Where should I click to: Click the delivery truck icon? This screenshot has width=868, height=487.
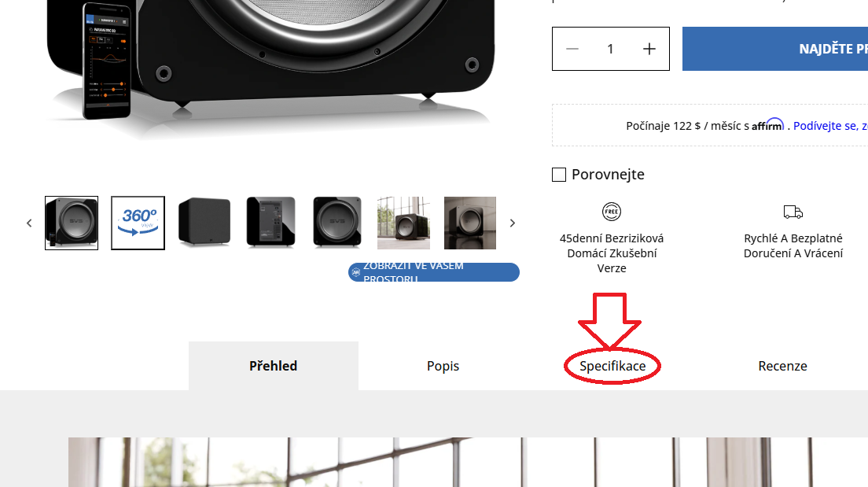pyautogui.click(x=793, y=212)
